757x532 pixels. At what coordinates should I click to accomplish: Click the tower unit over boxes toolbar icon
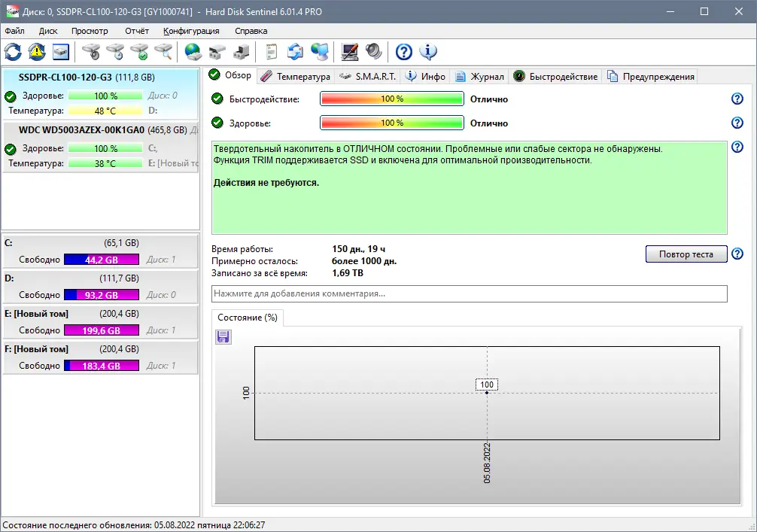[242, 52]
